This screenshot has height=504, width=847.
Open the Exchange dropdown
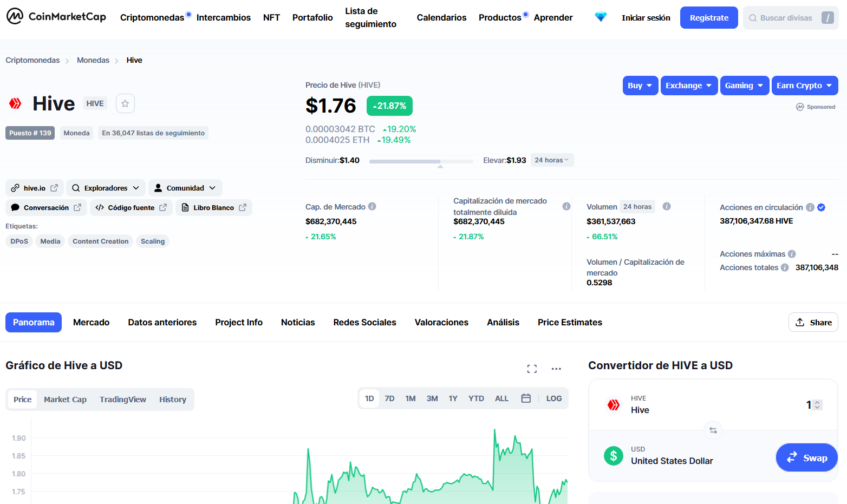[689, 86]
